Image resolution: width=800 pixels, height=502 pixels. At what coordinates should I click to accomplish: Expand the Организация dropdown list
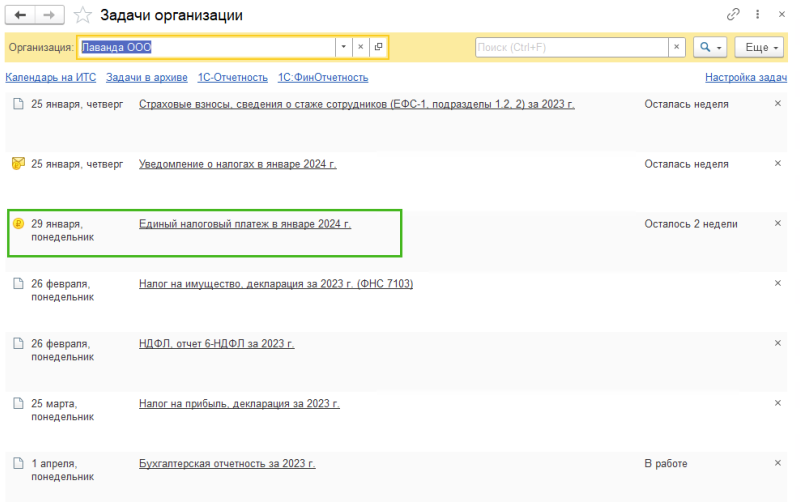coord(343,47)
